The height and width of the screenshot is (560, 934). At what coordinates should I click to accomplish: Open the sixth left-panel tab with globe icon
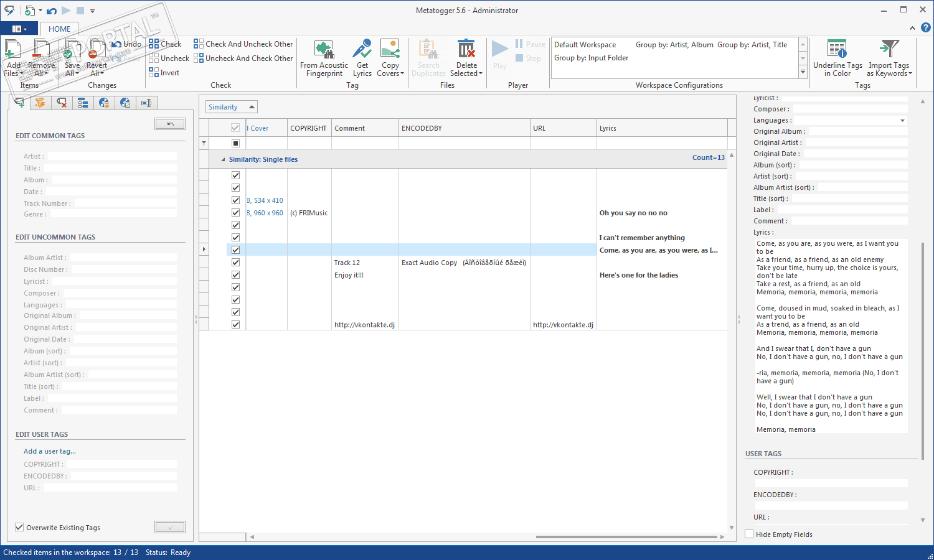125,103
